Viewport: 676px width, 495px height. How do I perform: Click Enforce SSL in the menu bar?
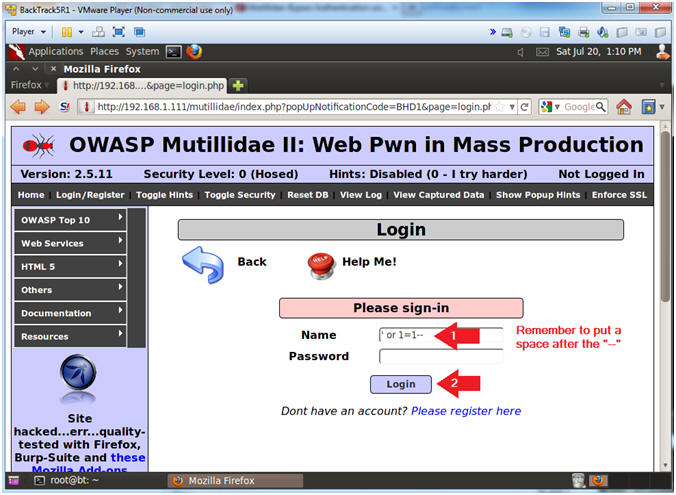(619, 195)
